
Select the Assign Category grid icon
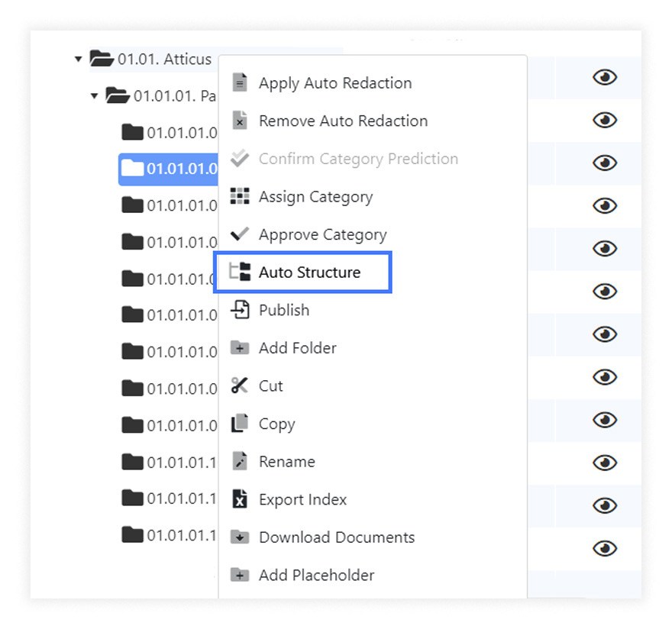point(240,196)
